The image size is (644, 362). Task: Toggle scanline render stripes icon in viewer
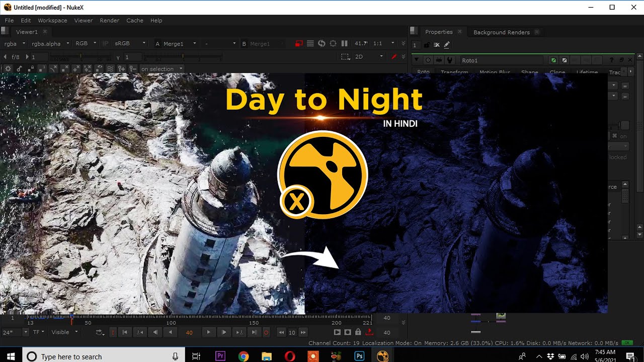point(310,44)
